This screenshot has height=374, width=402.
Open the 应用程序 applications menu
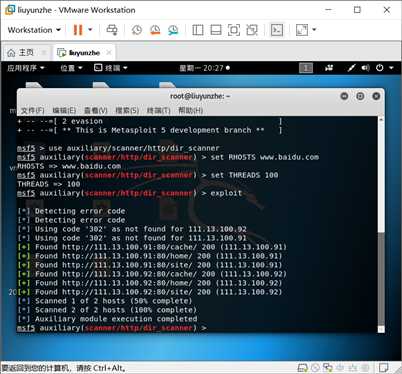pos(26,68)
